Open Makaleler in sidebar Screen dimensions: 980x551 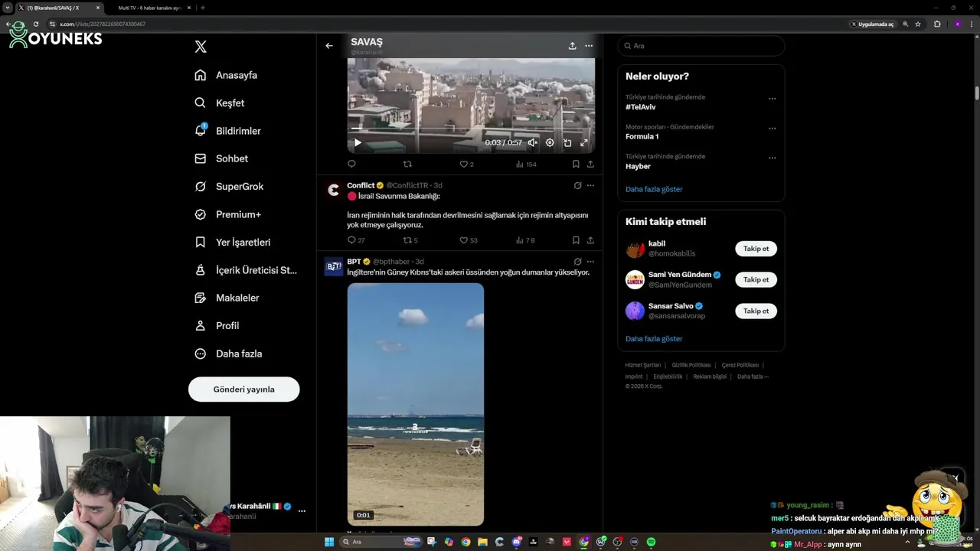point(227,298)
